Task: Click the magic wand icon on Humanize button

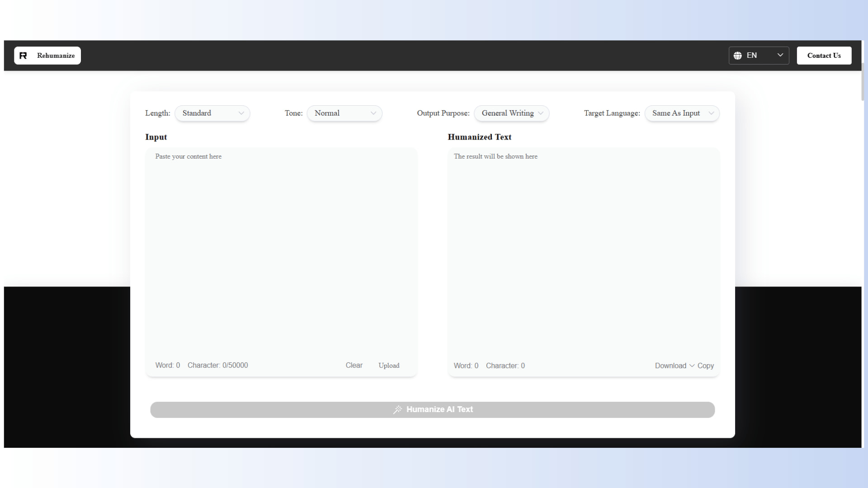Action: [x=398, y=409]
